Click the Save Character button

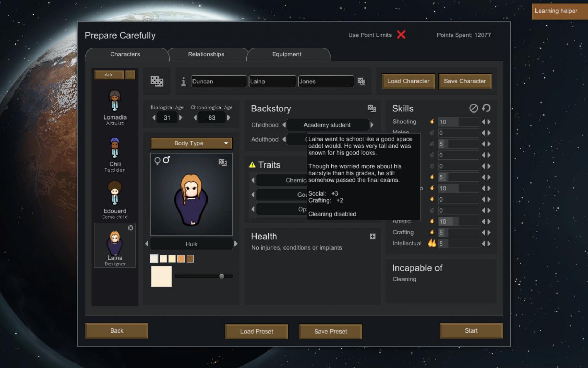(x=465, y=81)
